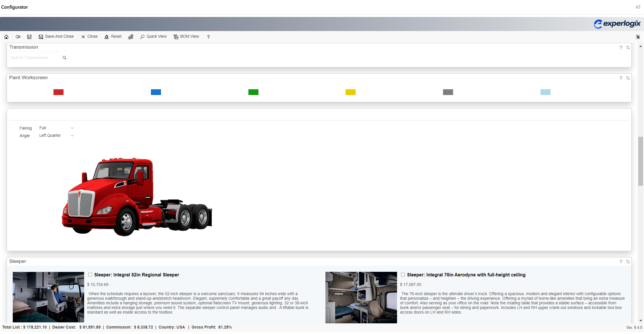Open the Fairing dropdown showing Full
The height and width of the screenshot is (334, 644).
(72, 128)
